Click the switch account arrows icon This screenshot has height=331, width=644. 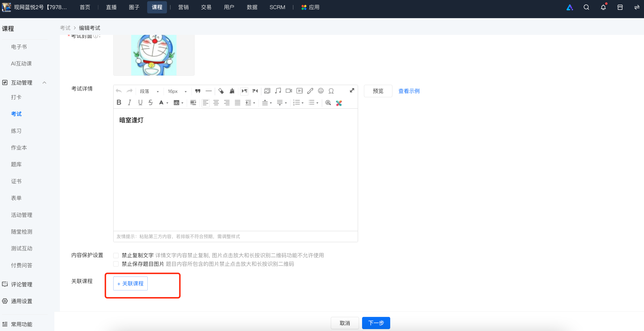pyautogui.click(x=637, y=7)
